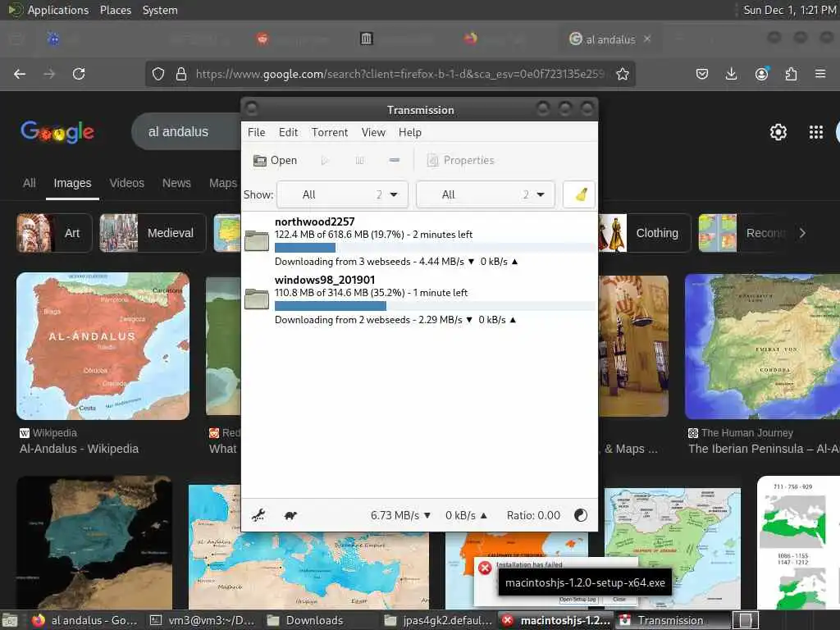Click Ratio: 0.00 status text
This screenshot has height=630, width=840.
click(533, 515)
